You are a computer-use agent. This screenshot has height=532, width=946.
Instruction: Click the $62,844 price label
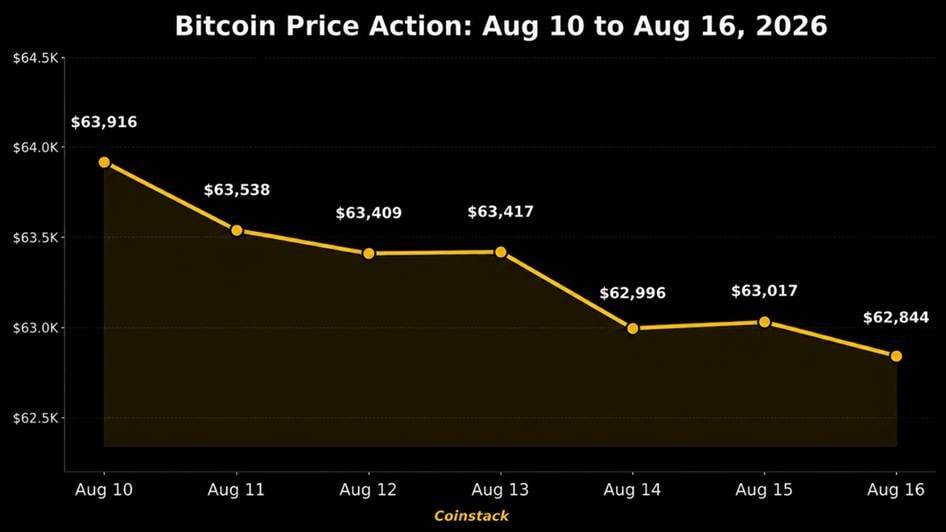pos(897,317)
